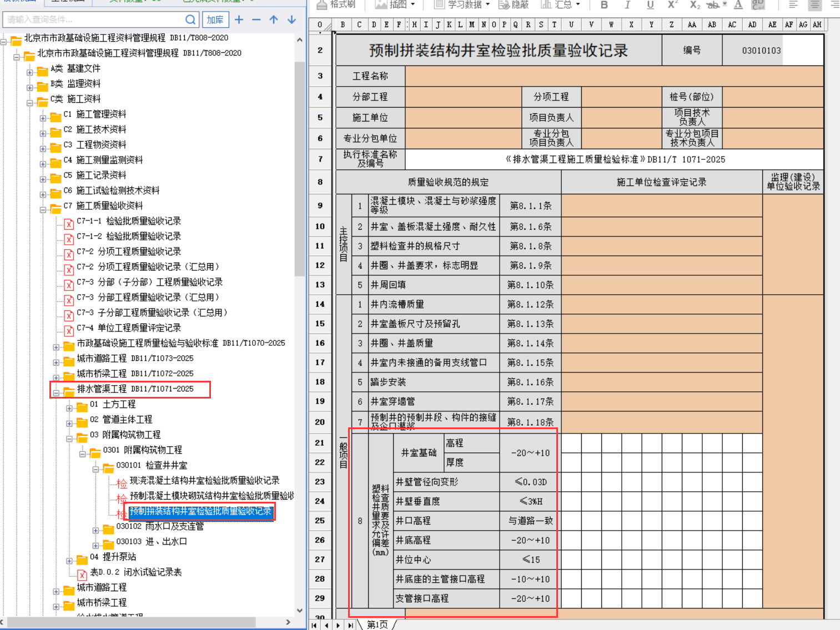Screen dimensions: 840x630
Task: Open C7-4 单位工程质量评定记录 file
Action: [129, 328]
